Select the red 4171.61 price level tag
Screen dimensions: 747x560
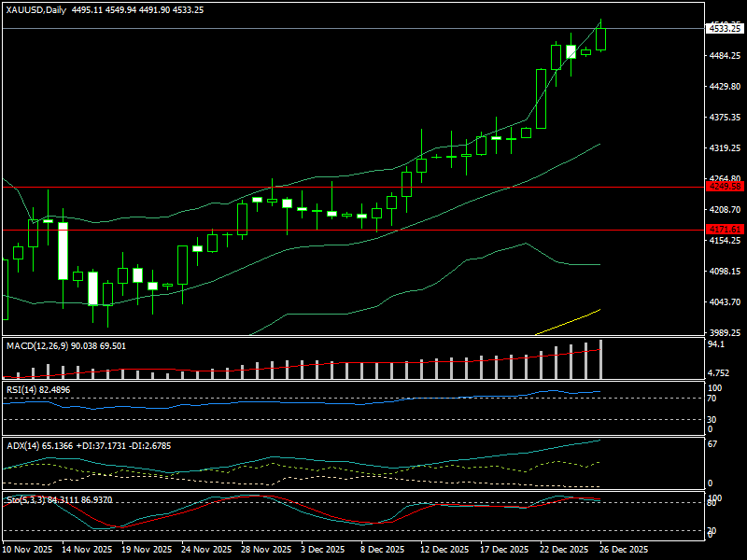[x=725, y=230]
